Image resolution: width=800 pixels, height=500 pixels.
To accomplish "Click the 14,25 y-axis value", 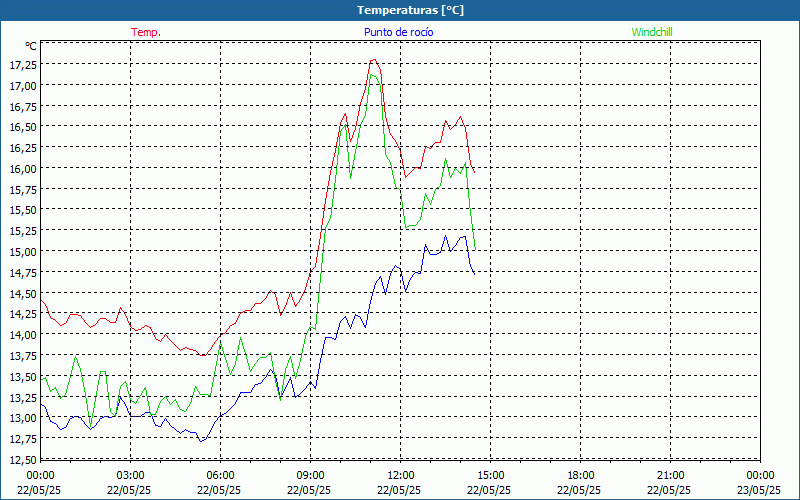I will click(23, 314).
